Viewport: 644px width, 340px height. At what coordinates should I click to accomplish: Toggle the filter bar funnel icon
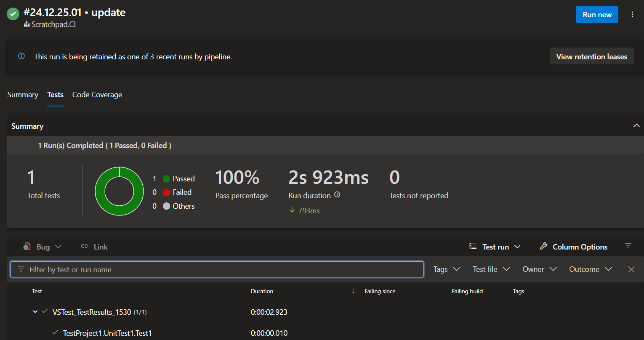(x=628, y=246)
